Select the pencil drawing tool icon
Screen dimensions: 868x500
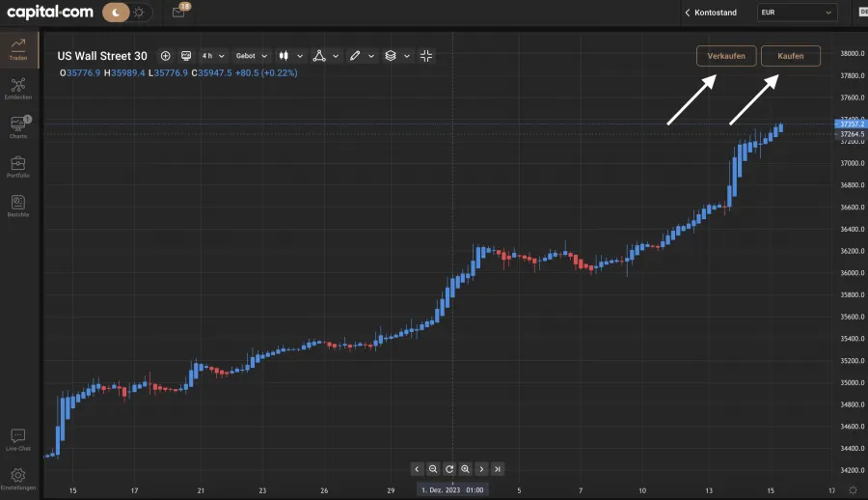pyautogui.click(x=355, y=55)
